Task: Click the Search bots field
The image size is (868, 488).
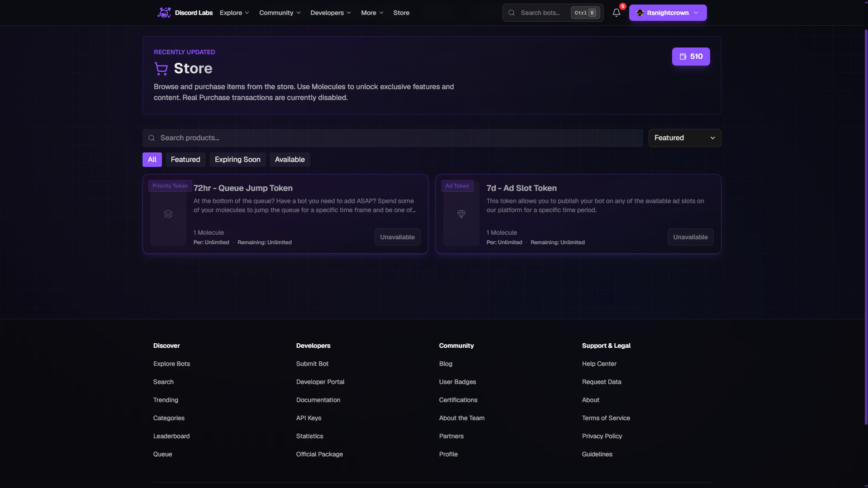Action: tap(553, 13)
